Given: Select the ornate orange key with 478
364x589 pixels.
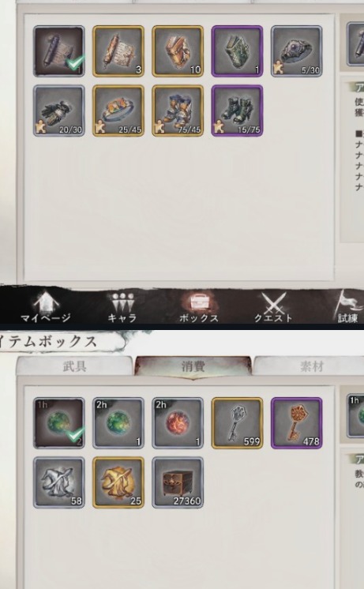Looking at the screenshot, I should click(296, 423).
